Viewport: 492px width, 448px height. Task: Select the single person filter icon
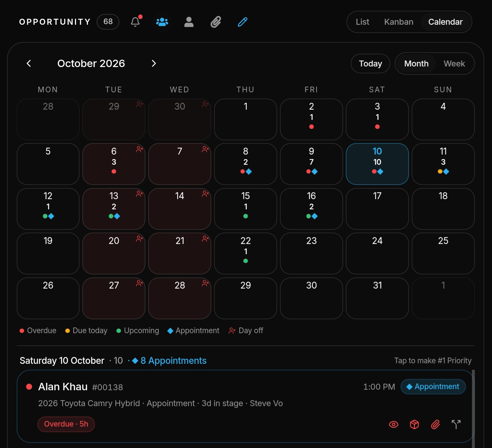click(x=189, y=22)
